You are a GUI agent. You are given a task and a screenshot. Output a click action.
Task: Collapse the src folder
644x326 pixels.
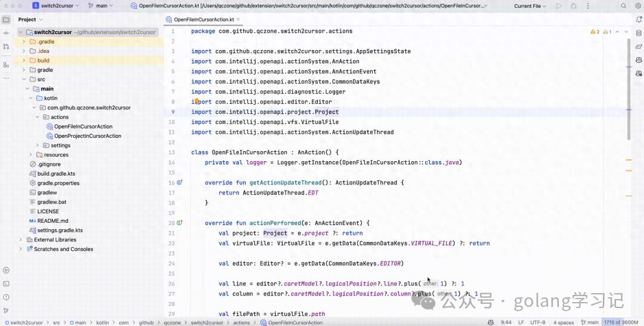click(24, 79)
